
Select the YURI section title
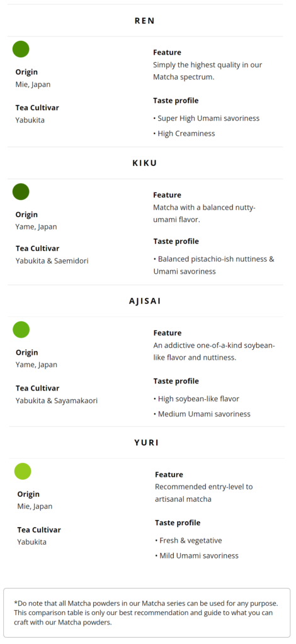coord(147,443)
